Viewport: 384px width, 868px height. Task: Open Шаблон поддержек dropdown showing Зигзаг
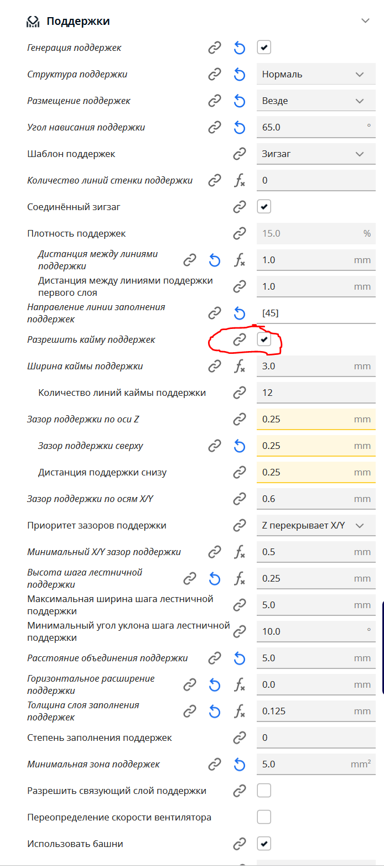click(x=315, y=154)
